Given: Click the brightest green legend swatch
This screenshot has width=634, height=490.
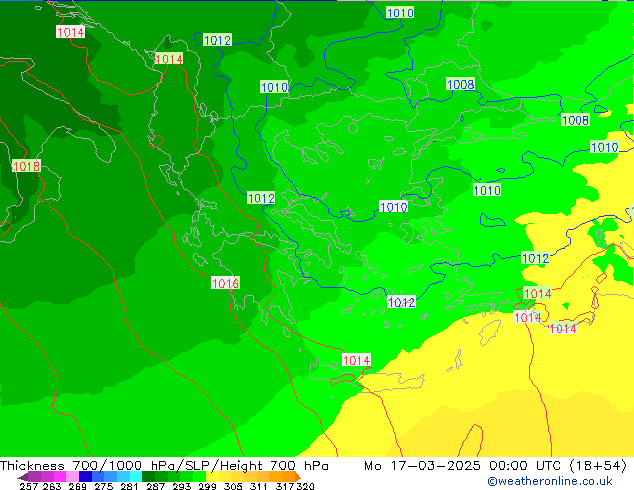Looking at the screenshot, I should [x=199, y=476].
